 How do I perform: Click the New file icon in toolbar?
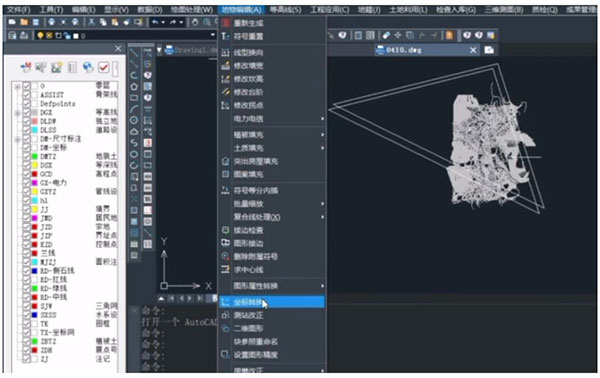point(12,22)
